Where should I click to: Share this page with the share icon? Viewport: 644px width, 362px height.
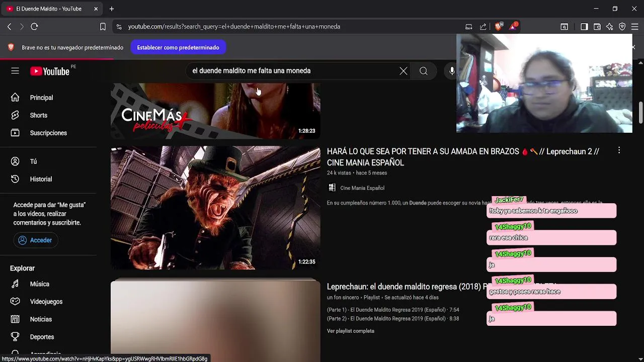pos(483,27)
